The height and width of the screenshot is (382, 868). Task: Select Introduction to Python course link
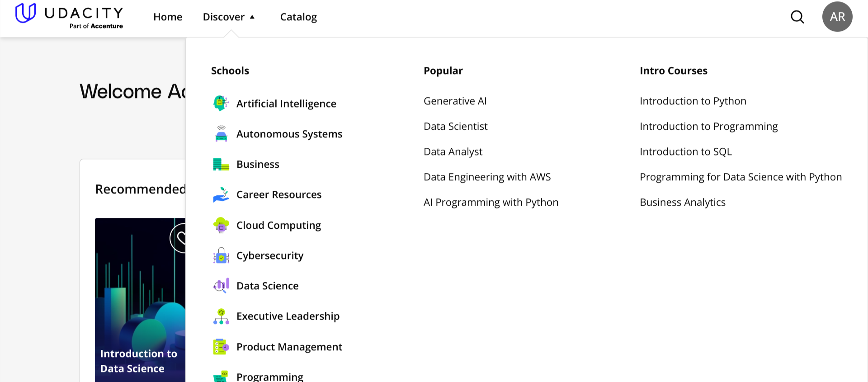[693, 101]
